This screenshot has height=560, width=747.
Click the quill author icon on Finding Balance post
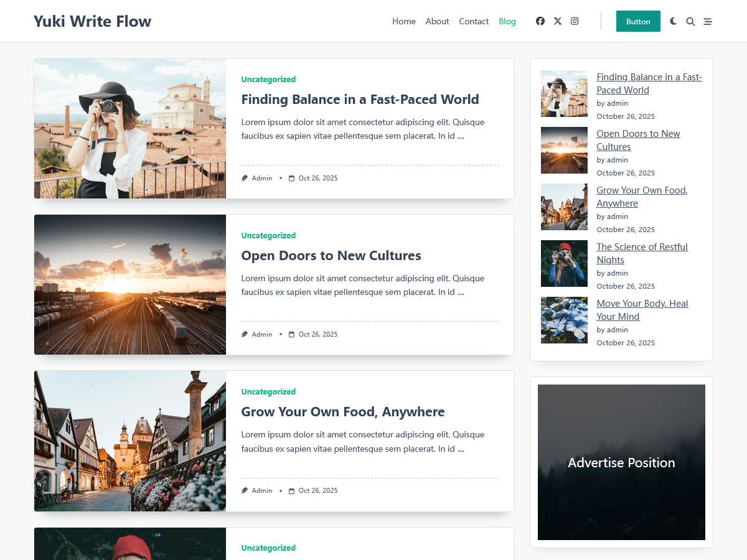point(245,178)
